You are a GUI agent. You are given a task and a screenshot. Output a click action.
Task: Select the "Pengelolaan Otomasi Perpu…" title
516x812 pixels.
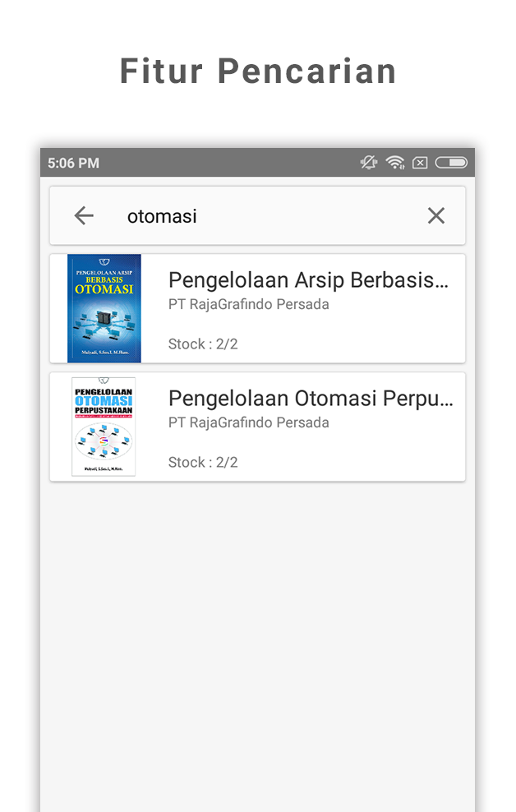311,399
